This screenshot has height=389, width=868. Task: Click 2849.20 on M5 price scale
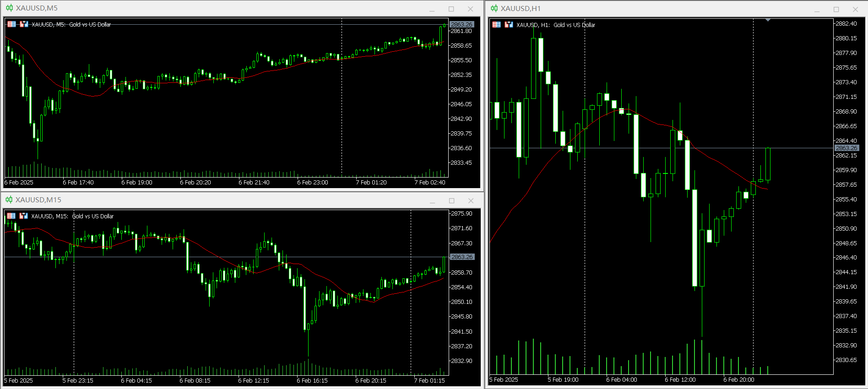(461, 90)
